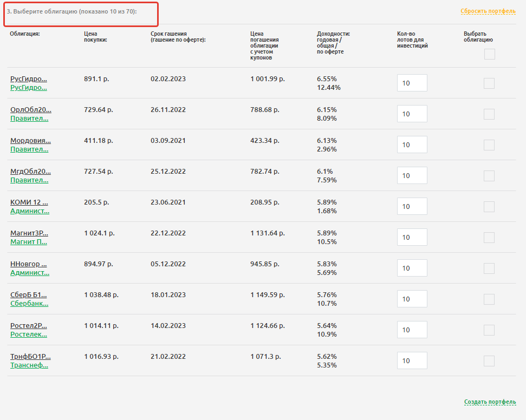
Task: Toggle the select-all bonds checkbox in header
Action: pyautogui.click(x=489, y=54)
